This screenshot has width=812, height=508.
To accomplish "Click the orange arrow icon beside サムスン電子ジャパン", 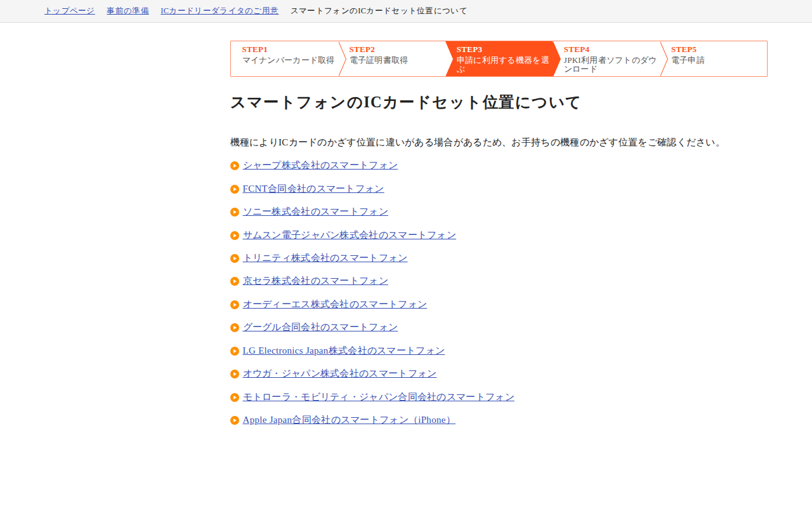I will 235,236.
